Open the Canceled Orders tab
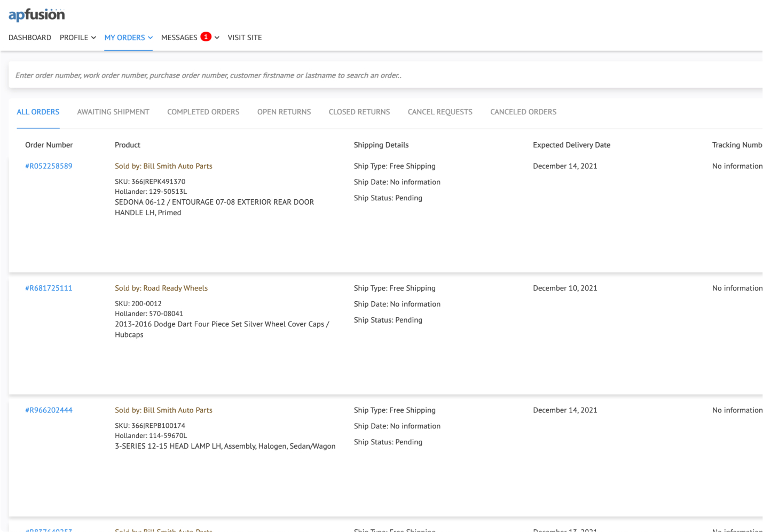 click(x=523, y=112)
